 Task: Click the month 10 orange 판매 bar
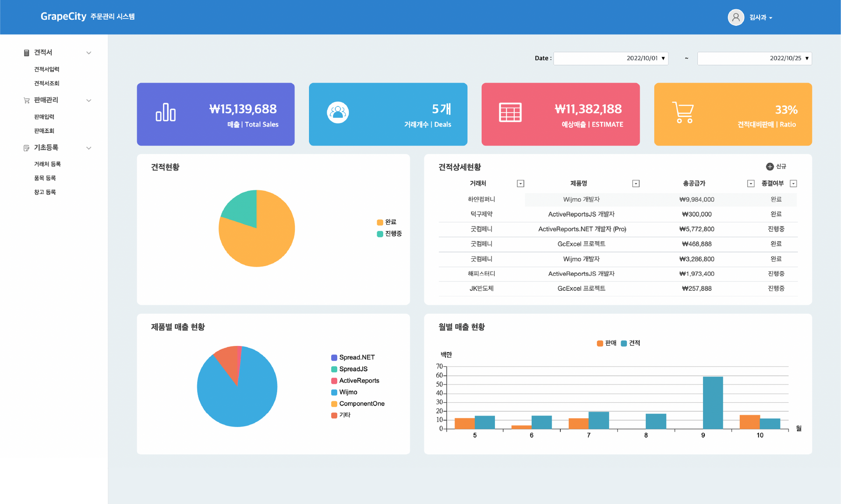click(x=749, y=422)
